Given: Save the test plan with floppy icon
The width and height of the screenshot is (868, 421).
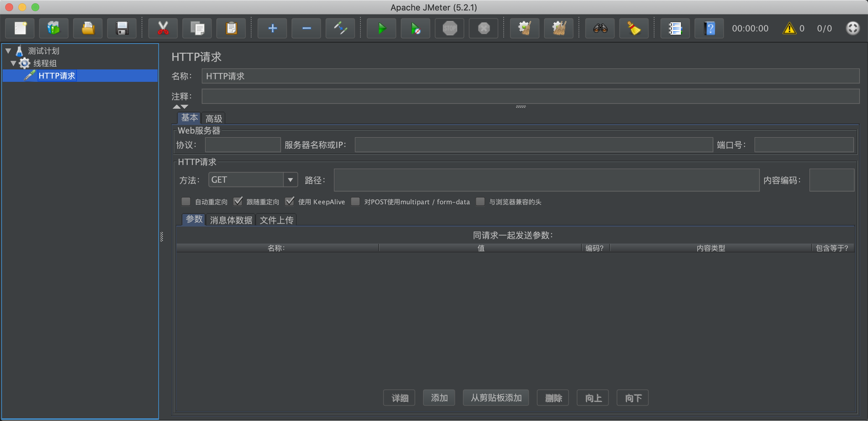Looking at the screenshot, I should 122,28.
